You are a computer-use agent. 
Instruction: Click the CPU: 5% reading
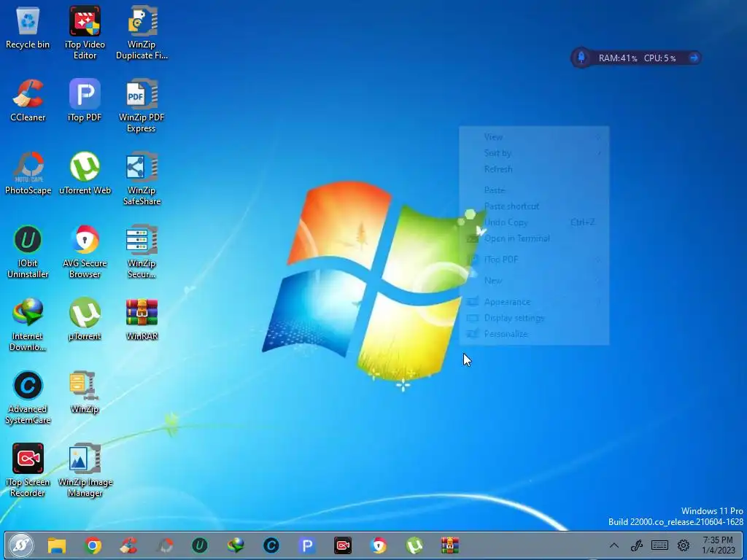tap(659, 58)
